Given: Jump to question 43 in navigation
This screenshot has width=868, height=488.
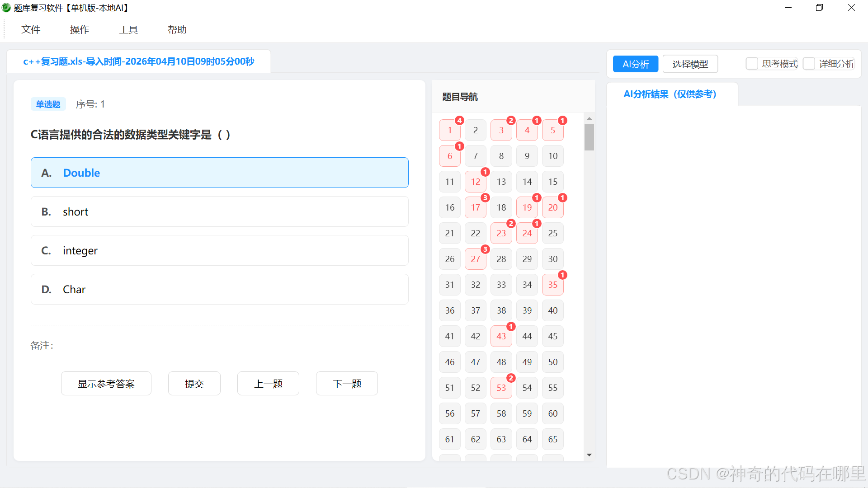Looking at the screenshot, I should click(501, 336).
